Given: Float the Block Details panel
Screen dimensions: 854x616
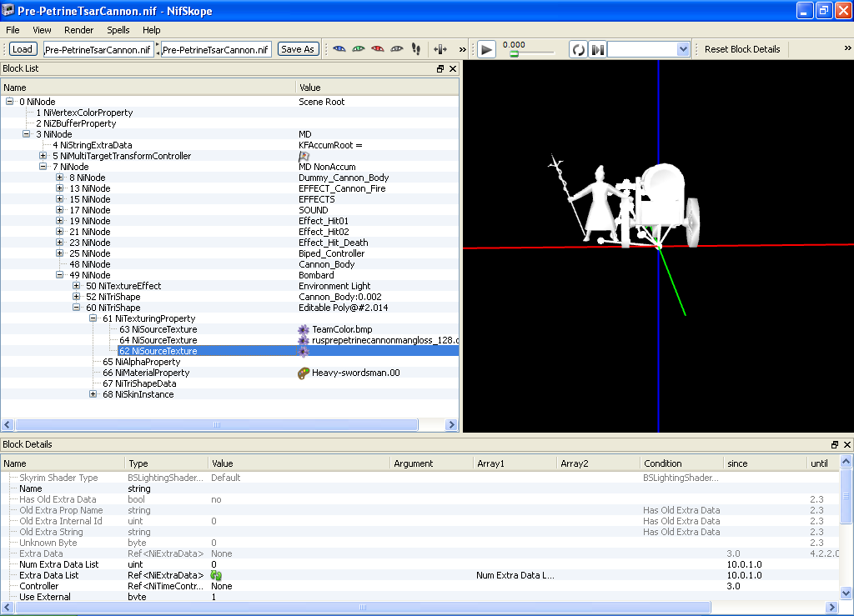Looking at the screenshot, I should click(x=834, y=444).
